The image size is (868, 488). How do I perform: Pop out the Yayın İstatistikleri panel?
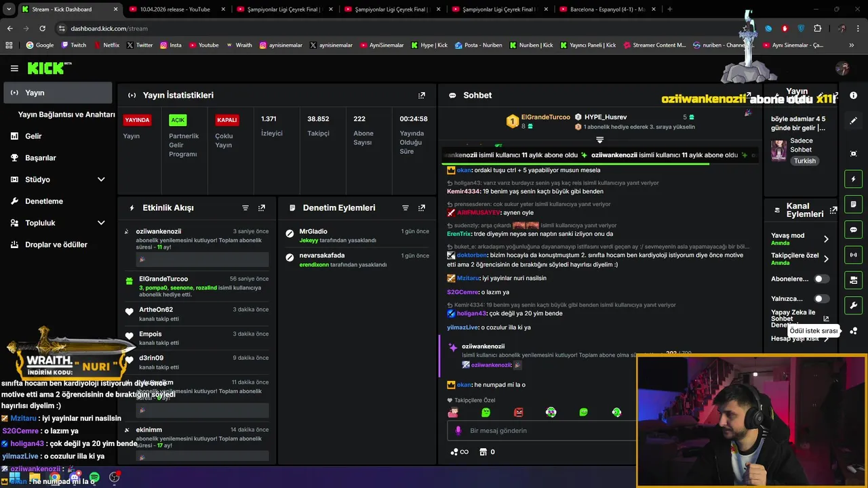[422, 96]
